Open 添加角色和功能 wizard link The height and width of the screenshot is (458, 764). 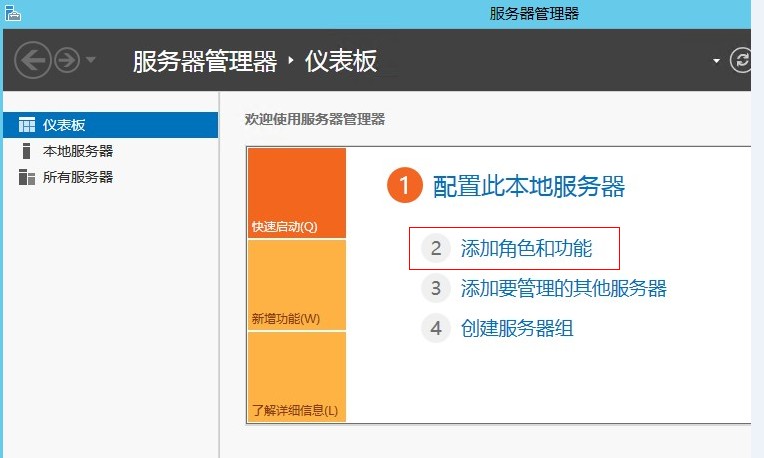(x=526, y=248)
